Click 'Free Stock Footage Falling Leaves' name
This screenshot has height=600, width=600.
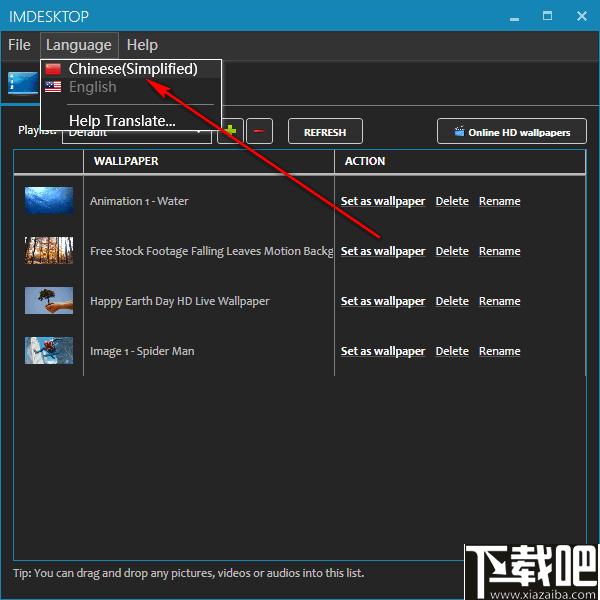click(x=211, y=251)
